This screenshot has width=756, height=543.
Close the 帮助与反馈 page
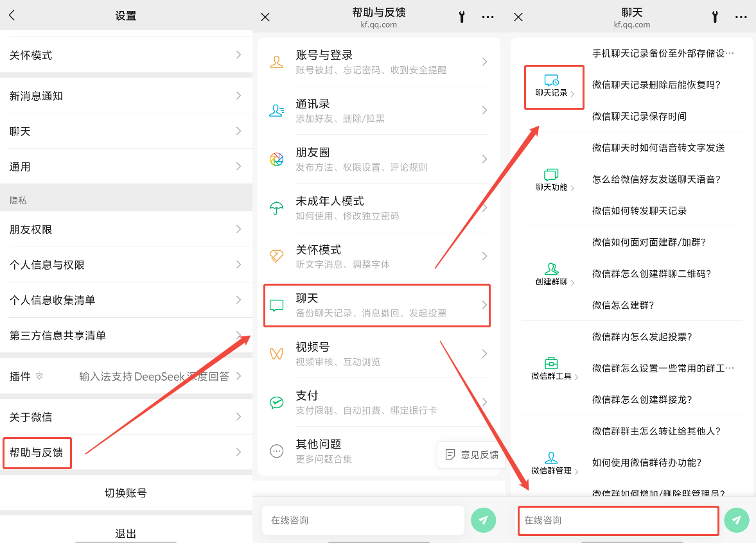click(265, 17)
